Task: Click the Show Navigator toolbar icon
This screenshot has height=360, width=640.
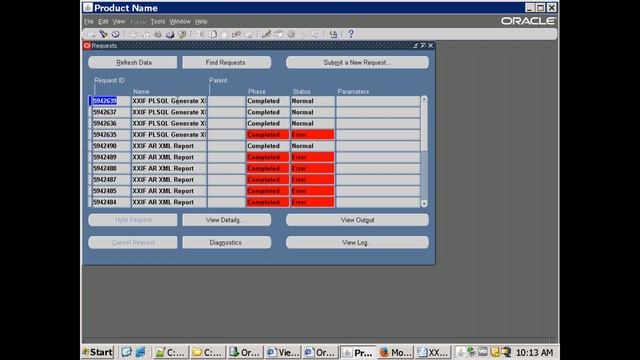Action: (116, 34)
